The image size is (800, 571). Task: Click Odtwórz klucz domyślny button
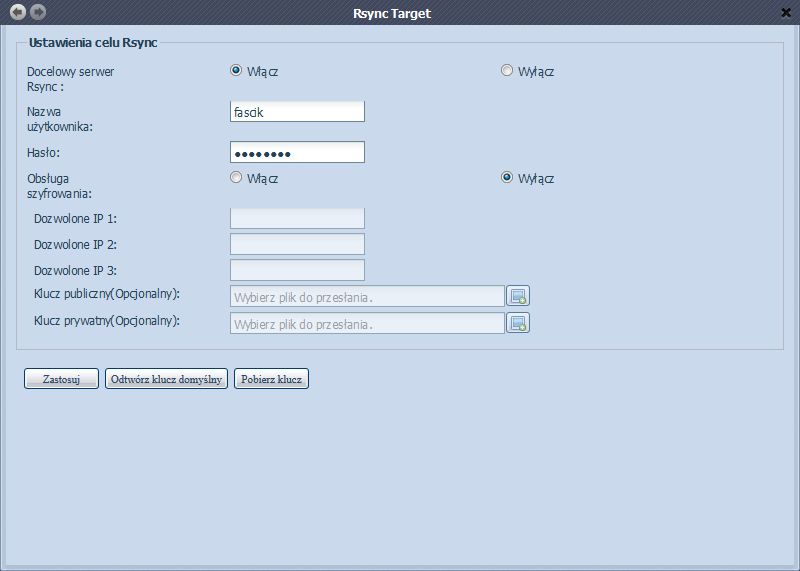pos(166,379)
